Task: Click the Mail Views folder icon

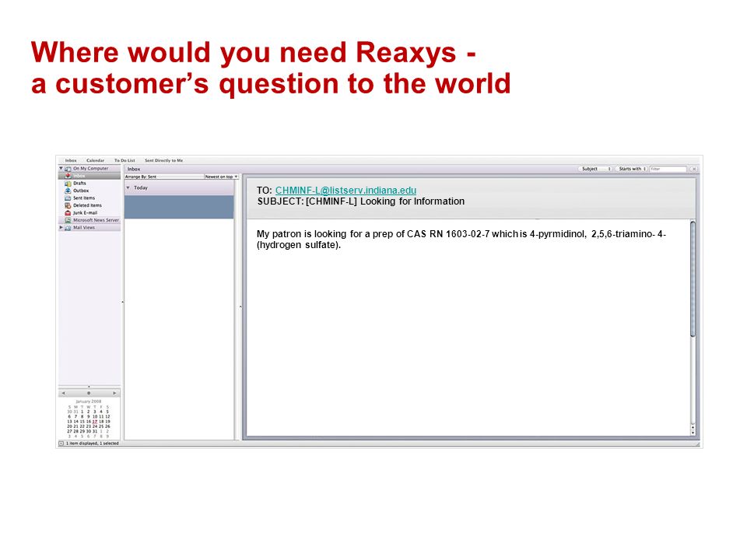Action: 68,228
